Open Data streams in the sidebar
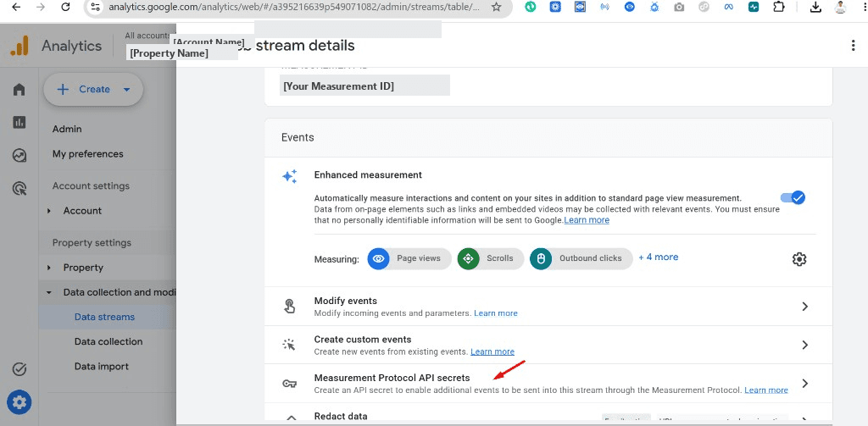Screen dimensions: 868x426 104,317
